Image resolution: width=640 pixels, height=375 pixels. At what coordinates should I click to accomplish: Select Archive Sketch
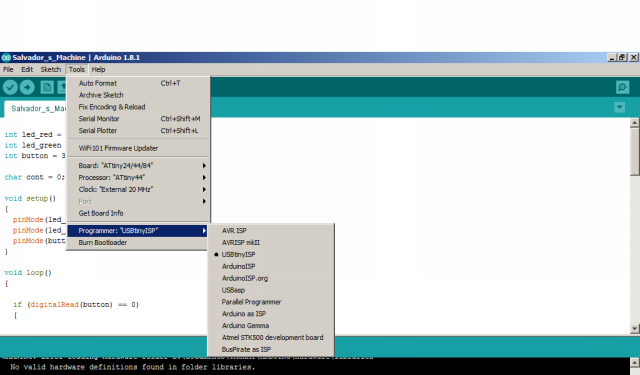click(138, 95)
